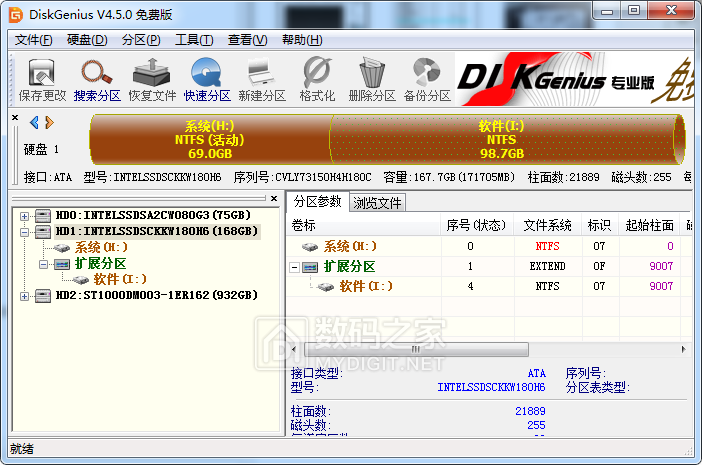Collapse 扩展分区 node in left tree
Image resolution: width=702 pixels, height=465 pixels.
tap(43, 264)
